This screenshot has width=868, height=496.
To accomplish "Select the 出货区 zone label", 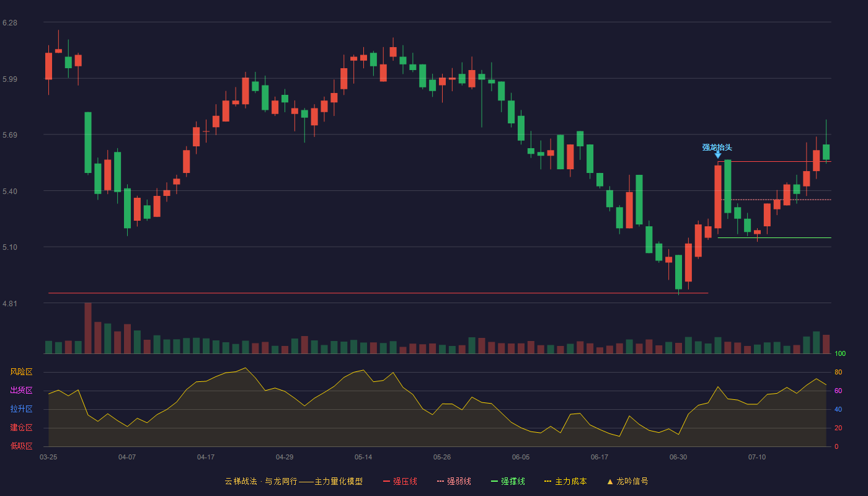I will 21,391.
